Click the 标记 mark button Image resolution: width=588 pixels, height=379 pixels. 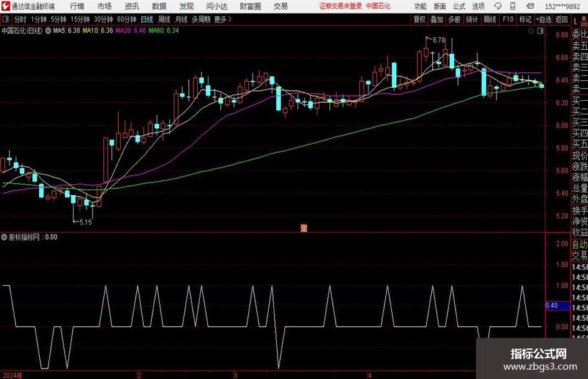pos(525,19)
